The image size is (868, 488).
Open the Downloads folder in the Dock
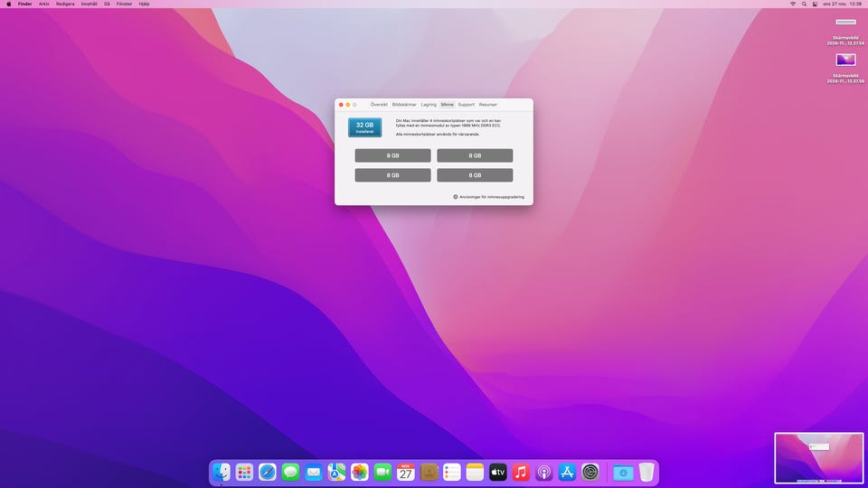[623, 472]
